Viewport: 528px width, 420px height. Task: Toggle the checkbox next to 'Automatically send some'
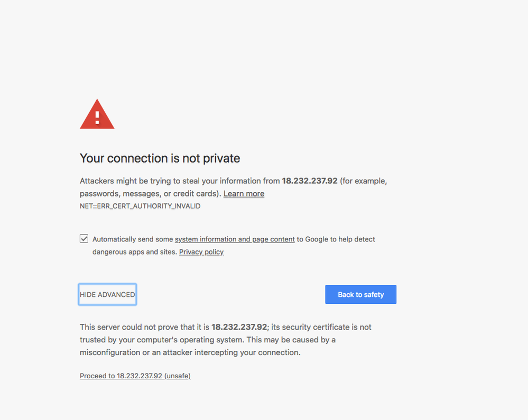point(84,238)
